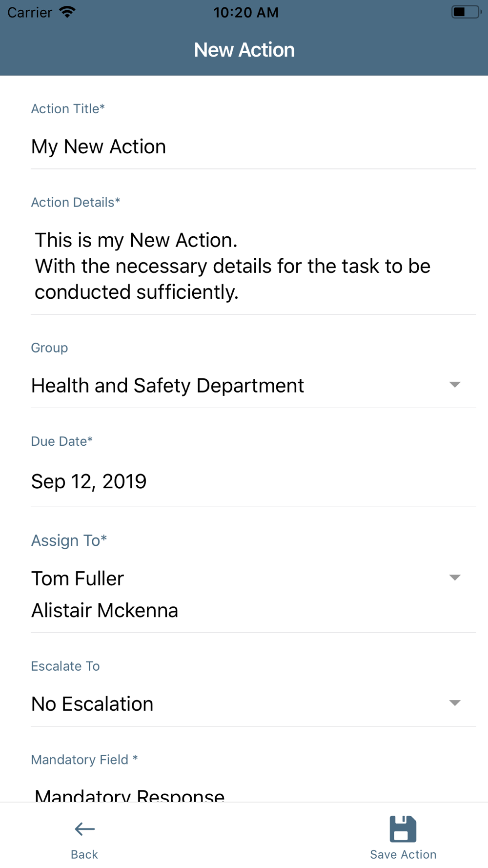
Task: Tap the Alistair Mckenna assignee entry
Action: (x=105, y=610)
